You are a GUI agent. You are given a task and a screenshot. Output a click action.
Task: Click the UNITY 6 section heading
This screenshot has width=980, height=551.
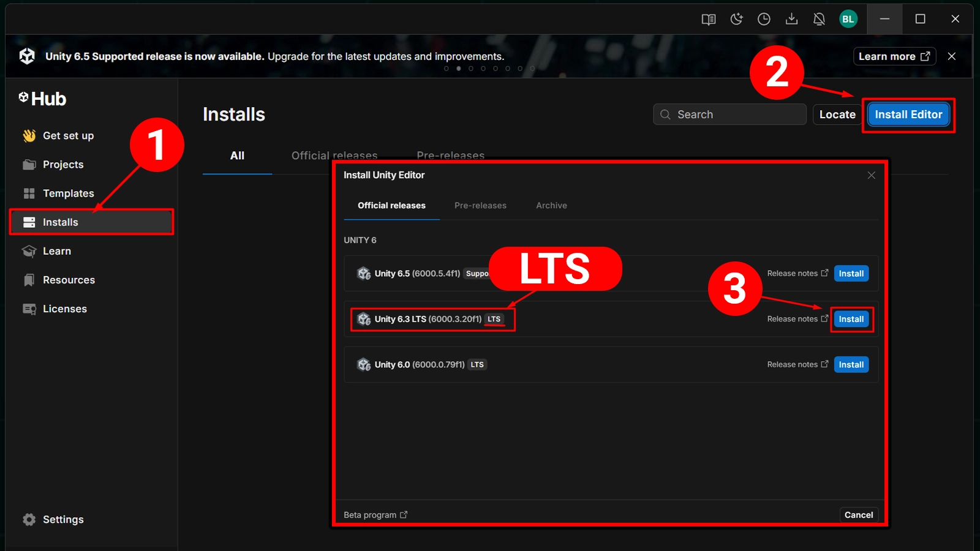click(360, 240)
